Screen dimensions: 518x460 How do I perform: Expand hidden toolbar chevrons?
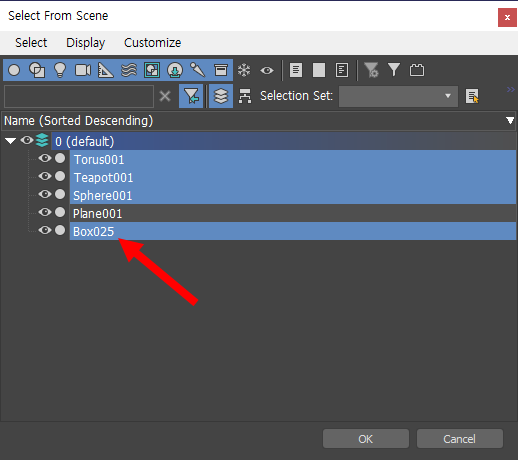511,89
